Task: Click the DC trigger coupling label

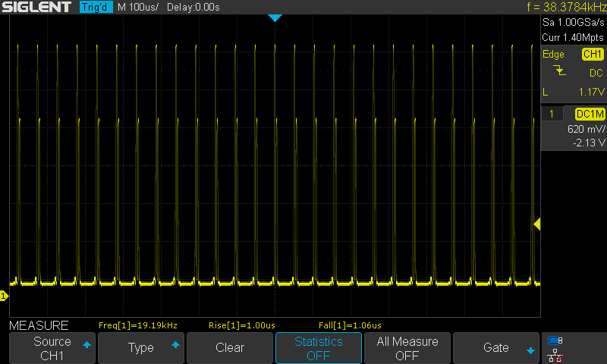Action: [x=596, y=73]
